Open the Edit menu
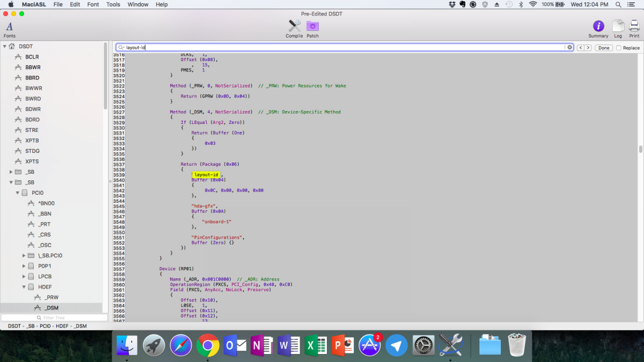644x362 pixels. (75, 4)
